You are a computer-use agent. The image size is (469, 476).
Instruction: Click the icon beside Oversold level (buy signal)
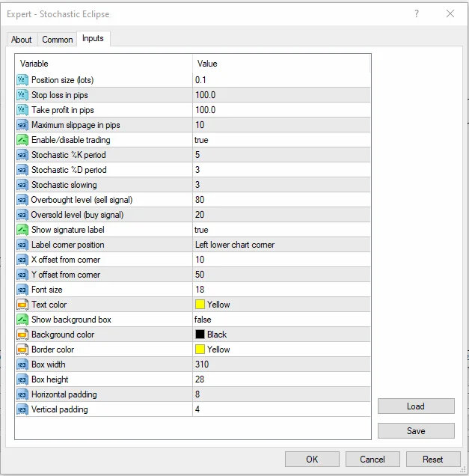coord(22,215)
